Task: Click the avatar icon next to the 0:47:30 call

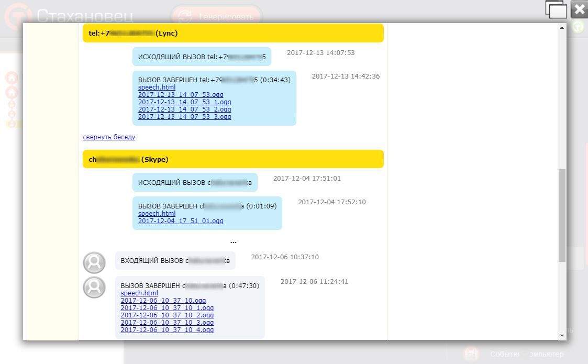Action: click(94, 287)
